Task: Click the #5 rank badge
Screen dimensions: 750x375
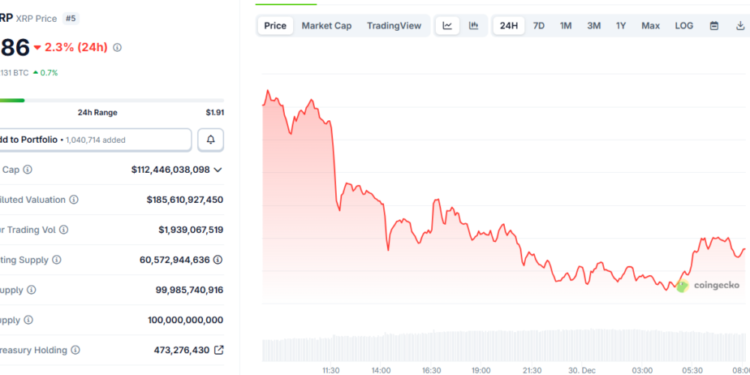Action: [71, 19]
